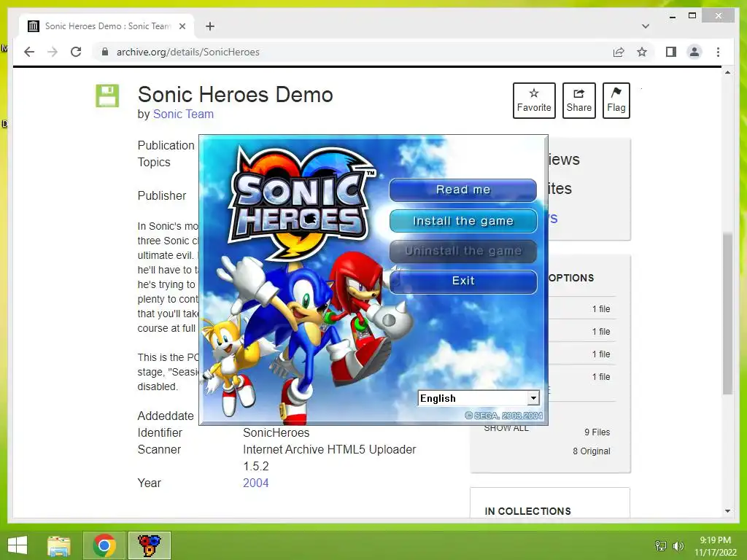Screen dimensions: 747x560
Task: Click the green floppy software icon
Action: coord(107,96)
